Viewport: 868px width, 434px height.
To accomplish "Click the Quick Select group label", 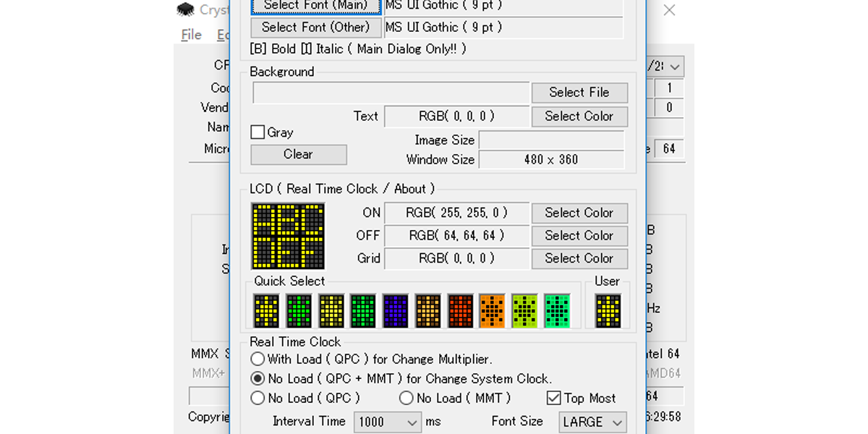I will tap(289, 281).
